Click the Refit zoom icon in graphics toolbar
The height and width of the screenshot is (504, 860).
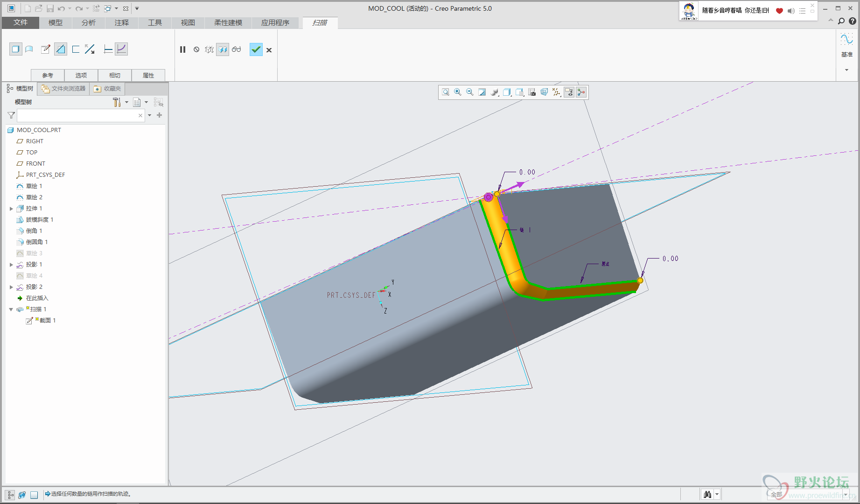click(x=446, y=92)
